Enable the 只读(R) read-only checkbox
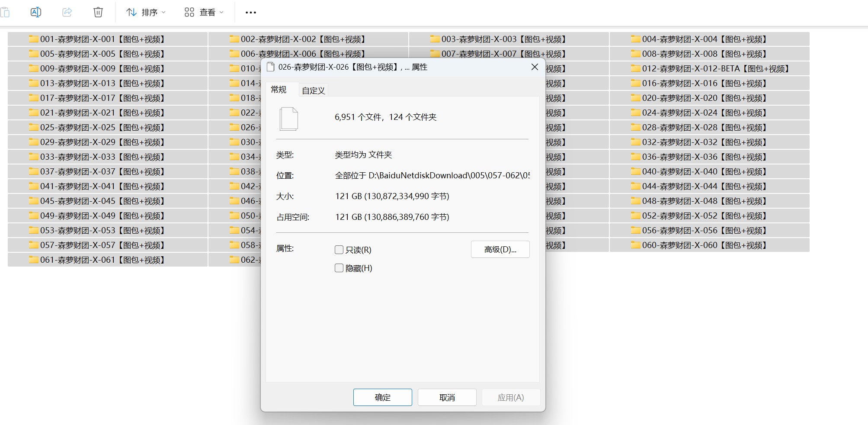Screen dimensions: 868x425 [x=339, y=250]
